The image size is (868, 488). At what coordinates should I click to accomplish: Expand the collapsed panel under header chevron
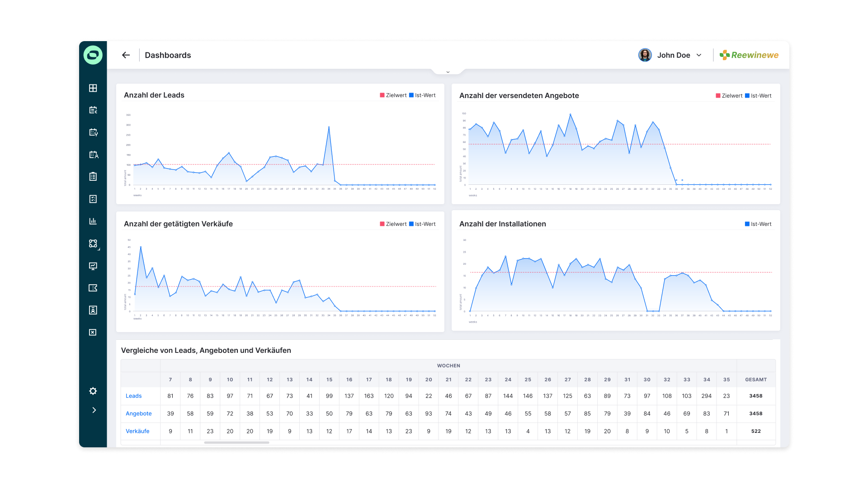click(448, 71)
